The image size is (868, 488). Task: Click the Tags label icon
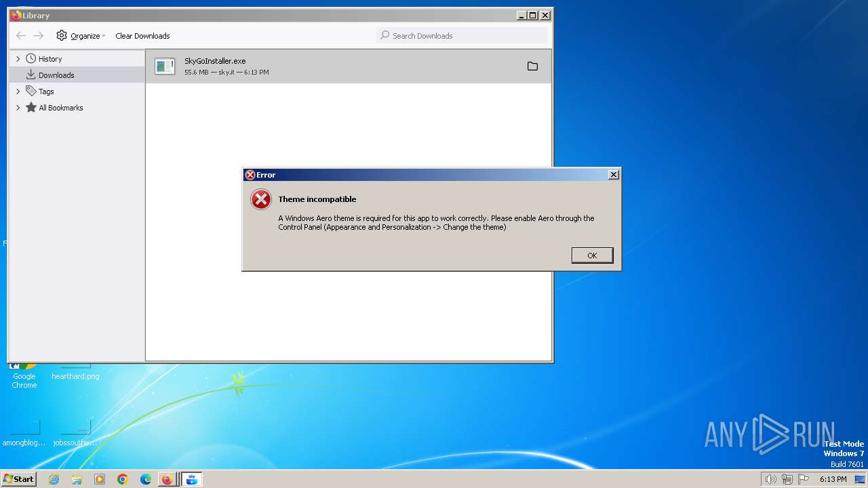click(x=31, y=91)
